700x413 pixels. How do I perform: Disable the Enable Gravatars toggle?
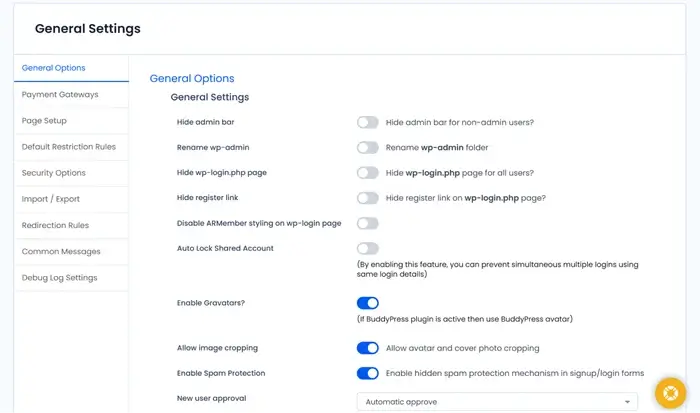coord(367,302)
